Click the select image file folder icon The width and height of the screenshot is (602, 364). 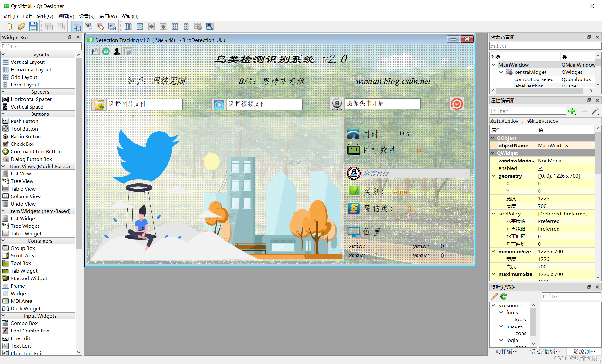(99, 104)
